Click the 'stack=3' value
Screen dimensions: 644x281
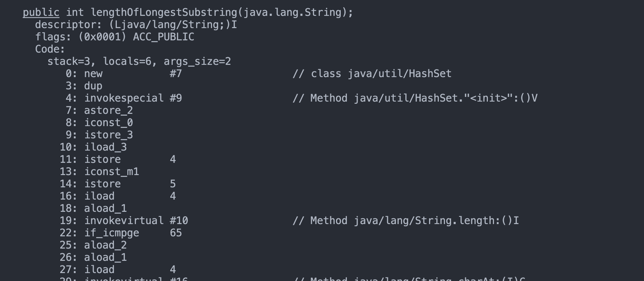(69, 62)
